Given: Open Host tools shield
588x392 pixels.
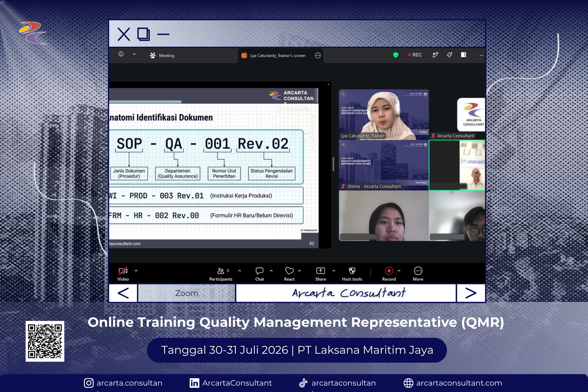Looking at the screenshot, I should point(352,274).
